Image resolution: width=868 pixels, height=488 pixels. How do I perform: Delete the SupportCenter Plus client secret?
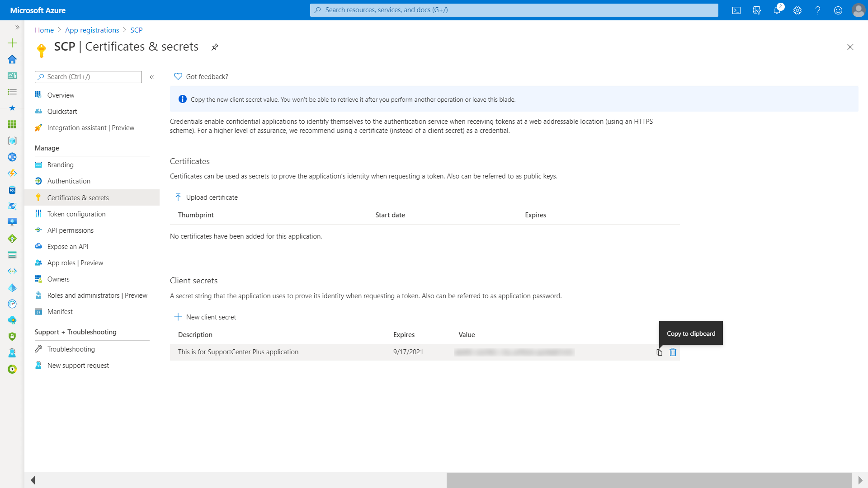673,352
